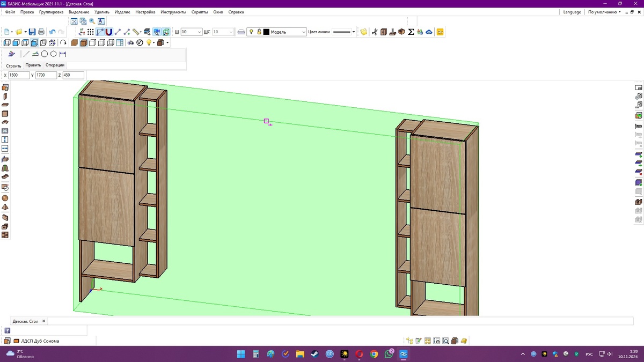Toggle the layer visibility light bulb
Image resolution: width=644 pixels, height=362 pixels.
click(251, 32)
